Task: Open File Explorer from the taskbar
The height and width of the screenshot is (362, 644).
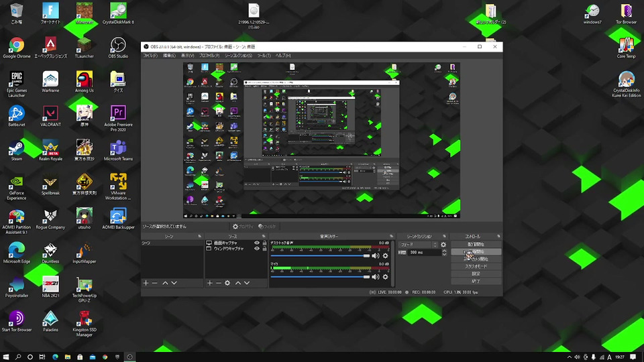Action: pyautogui.click(x=67, y=357)
